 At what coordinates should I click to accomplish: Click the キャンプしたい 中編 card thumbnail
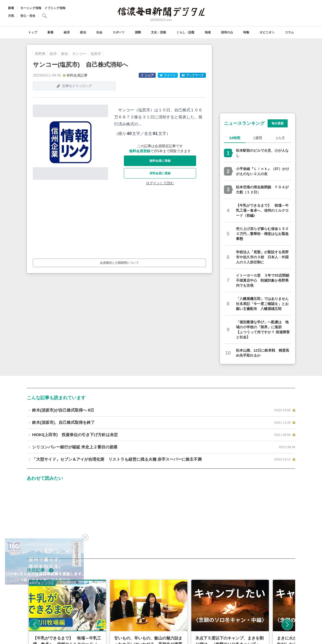(230, 605)
